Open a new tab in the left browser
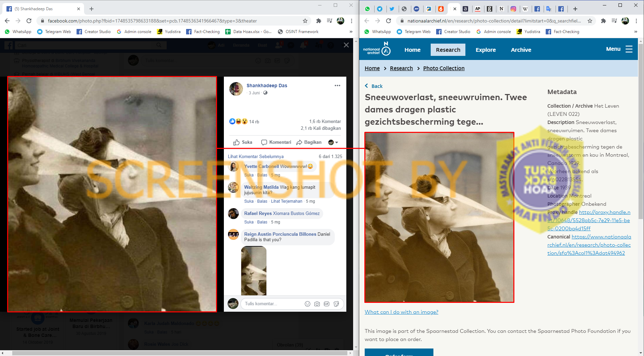 click(92, 9)
